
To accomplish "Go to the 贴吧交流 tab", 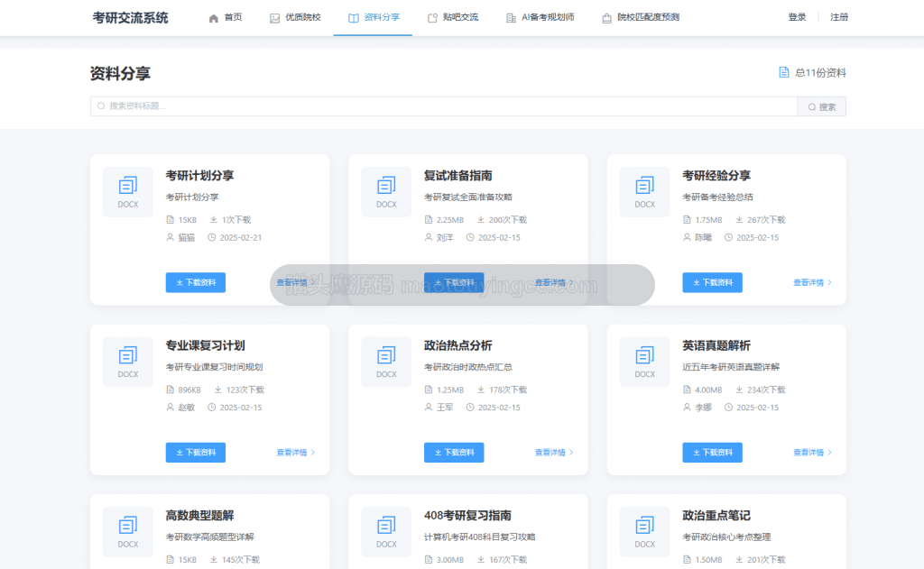I will [x=453, y=18].
